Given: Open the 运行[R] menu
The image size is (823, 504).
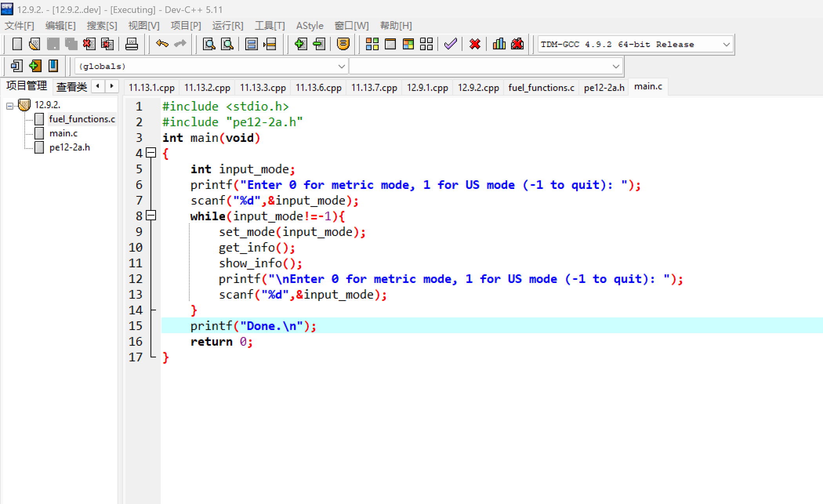Looking at the screenshot, I should [x=227, y=26].
